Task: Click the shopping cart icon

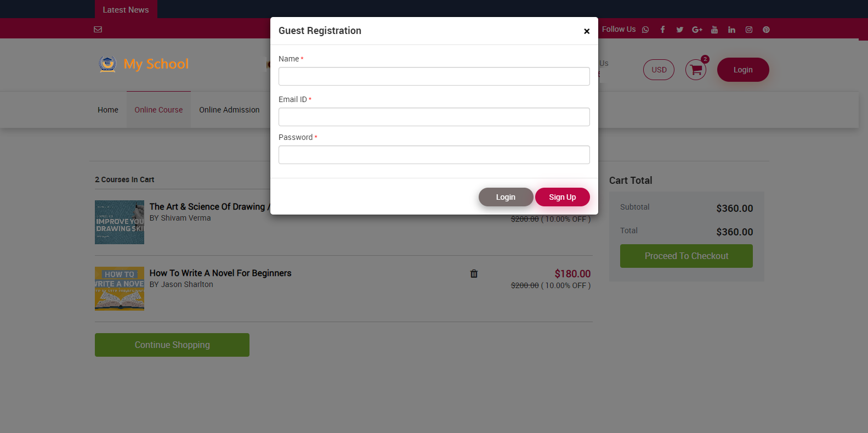Action: tap(696, 70)
